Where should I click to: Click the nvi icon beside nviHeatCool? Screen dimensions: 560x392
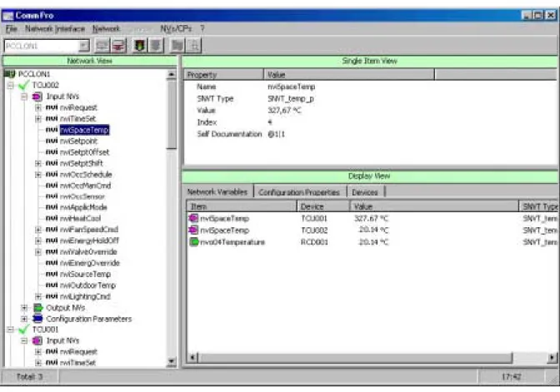(52, 218)
